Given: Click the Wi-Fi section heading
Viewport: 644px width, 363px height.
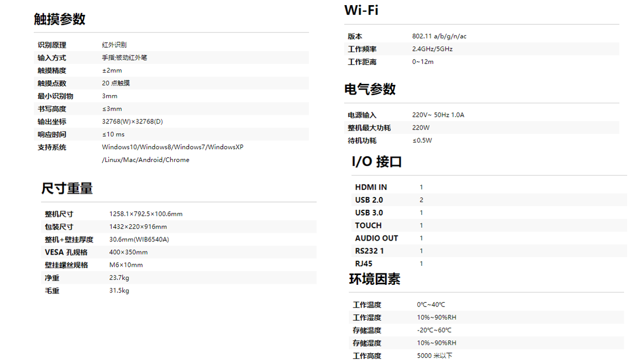Looking at the screenshot, I should tap(361, 10).
